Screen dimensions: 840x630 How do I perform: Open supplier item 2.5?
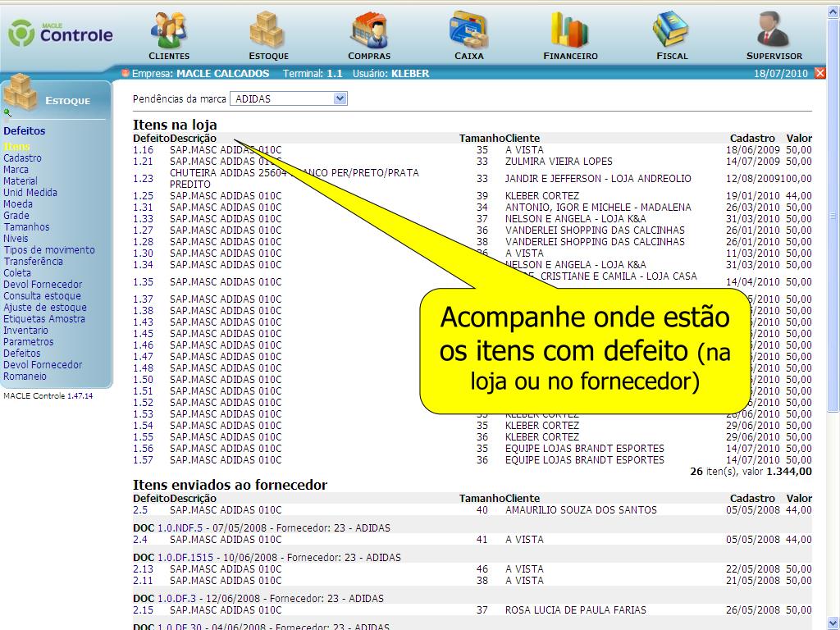[x=140, y=510]
